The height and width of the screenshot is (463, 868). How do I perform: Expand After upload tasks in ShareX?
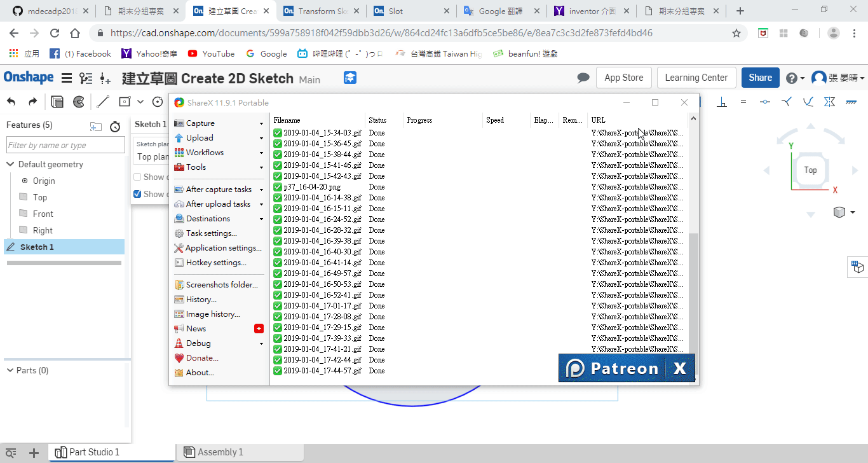coord(219,204)
